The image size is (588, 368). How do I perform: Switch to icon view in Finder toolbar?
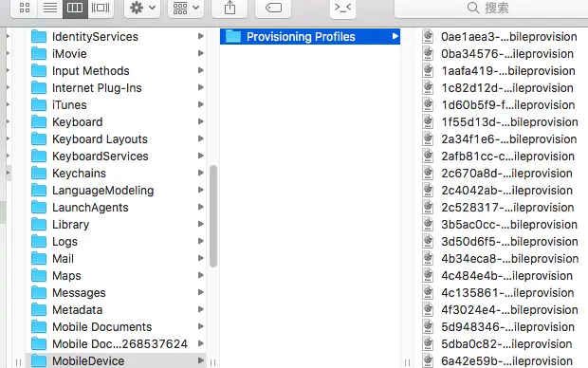pos(25,8)
